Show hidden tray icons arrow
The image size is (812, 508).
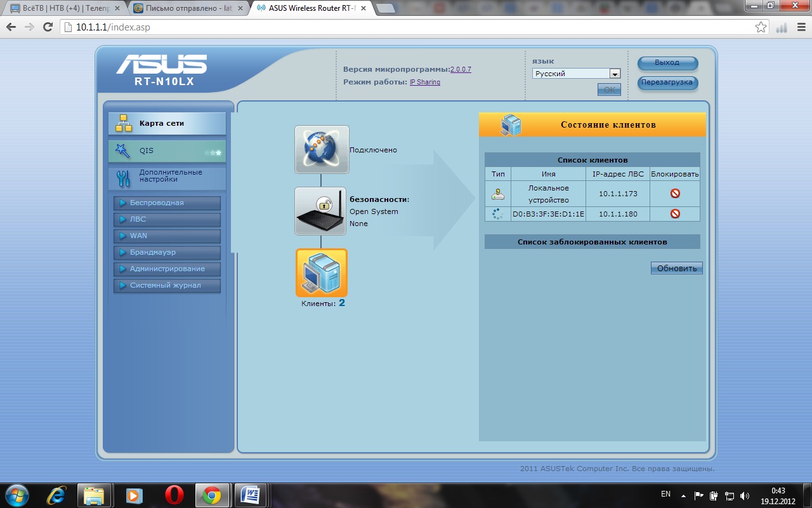(683, 495)
